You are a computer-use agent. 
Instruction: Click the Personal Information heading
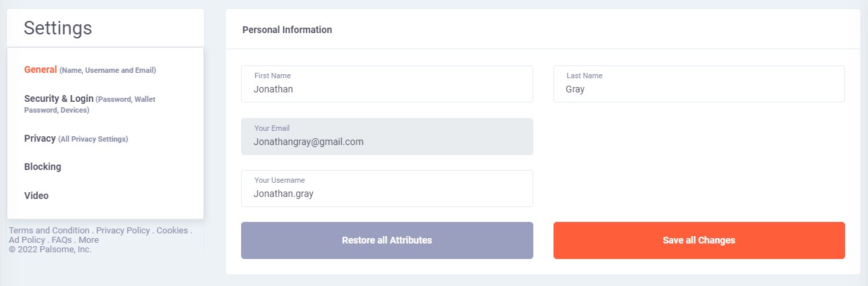click(x=287, y=30)
